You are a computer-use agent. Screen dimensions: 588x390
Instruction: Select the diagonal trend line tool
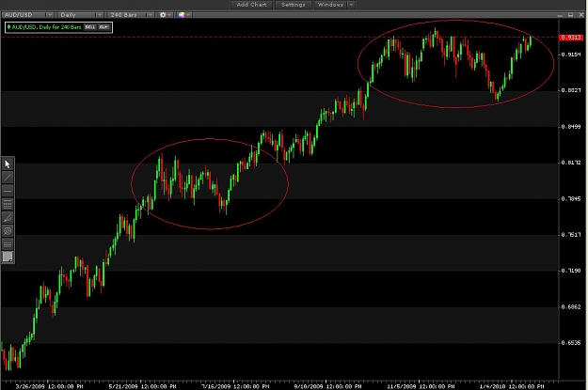pyautogui.click(x=8, y=178)
